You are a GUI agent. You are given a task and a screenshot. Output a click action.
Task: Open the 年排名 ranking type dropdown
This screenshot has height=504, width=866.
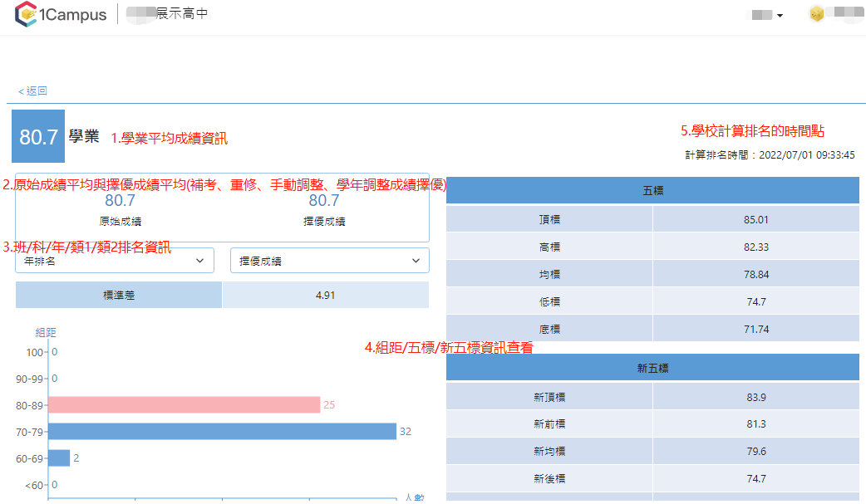point(115,261)
